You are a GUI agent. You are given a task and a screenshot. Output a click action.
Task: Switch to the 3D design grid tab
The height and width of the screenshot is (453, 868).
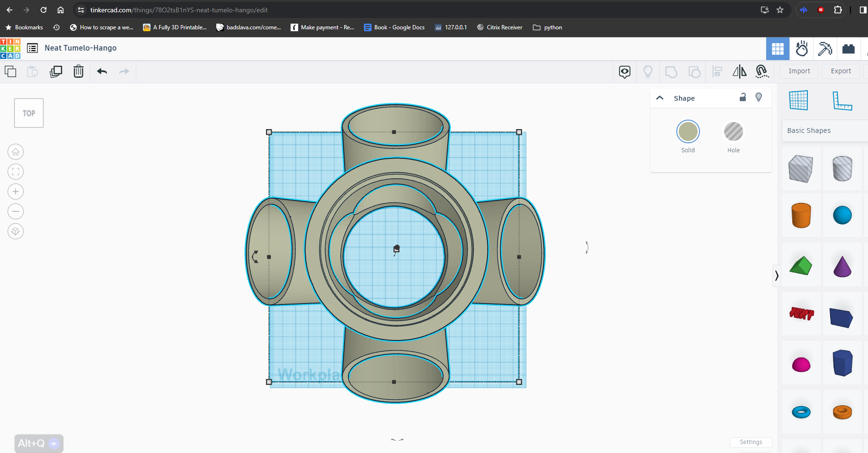(x=777, y=49)
